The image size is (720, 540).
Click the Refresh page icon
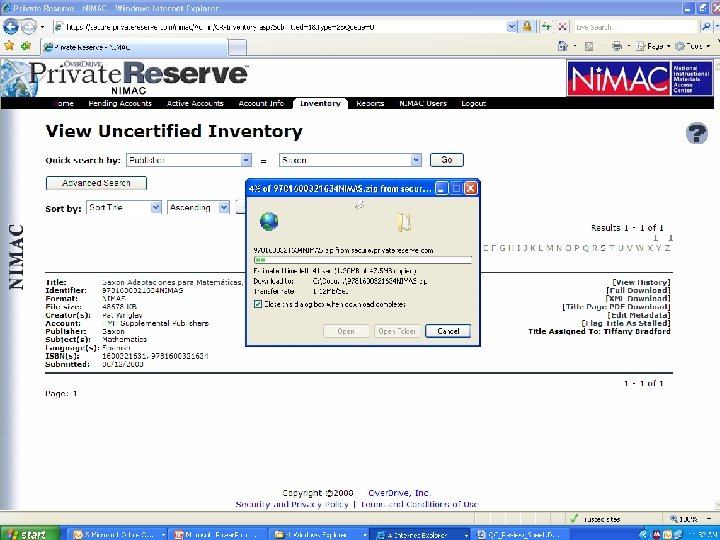click(546, 27)
